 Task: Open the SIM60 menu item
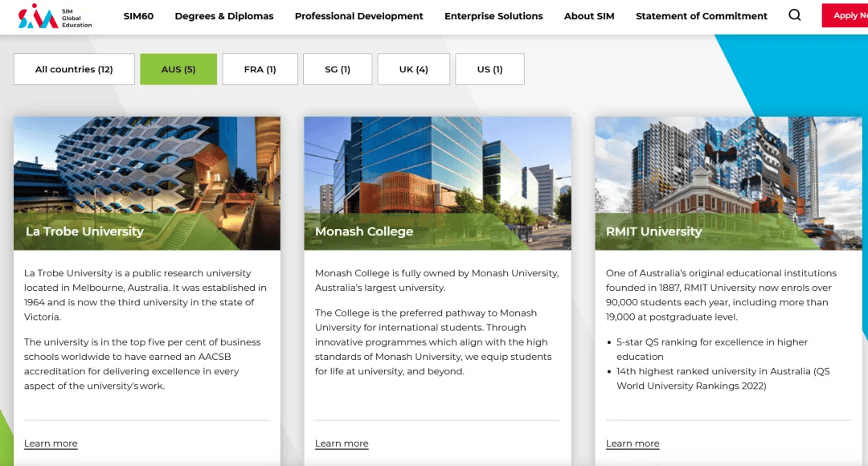[x=138, y=16]
